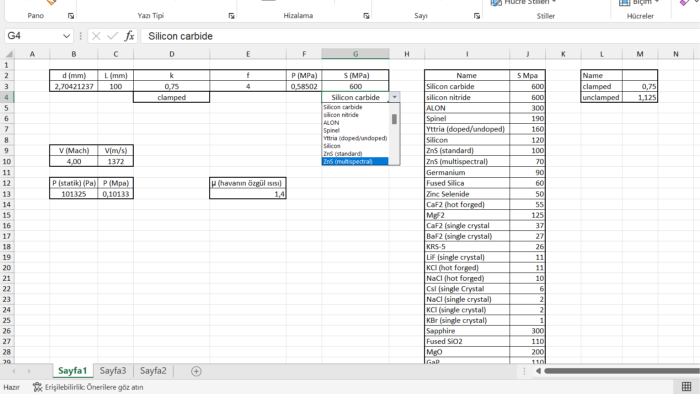The image size is (700, 394).
Task: Add a new sheet with plus icon
Action: pos(196,371)
